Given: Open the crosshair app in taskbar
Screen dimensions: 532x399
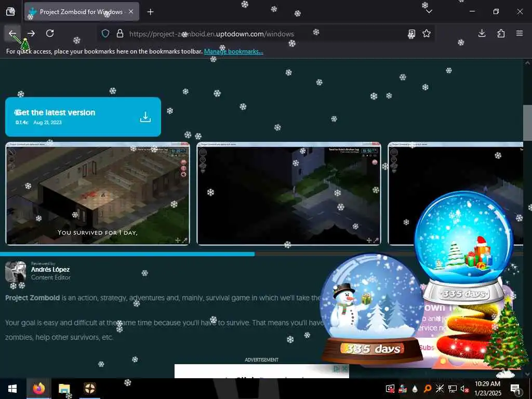Looking at the screenshot, I should pos(89,389).
